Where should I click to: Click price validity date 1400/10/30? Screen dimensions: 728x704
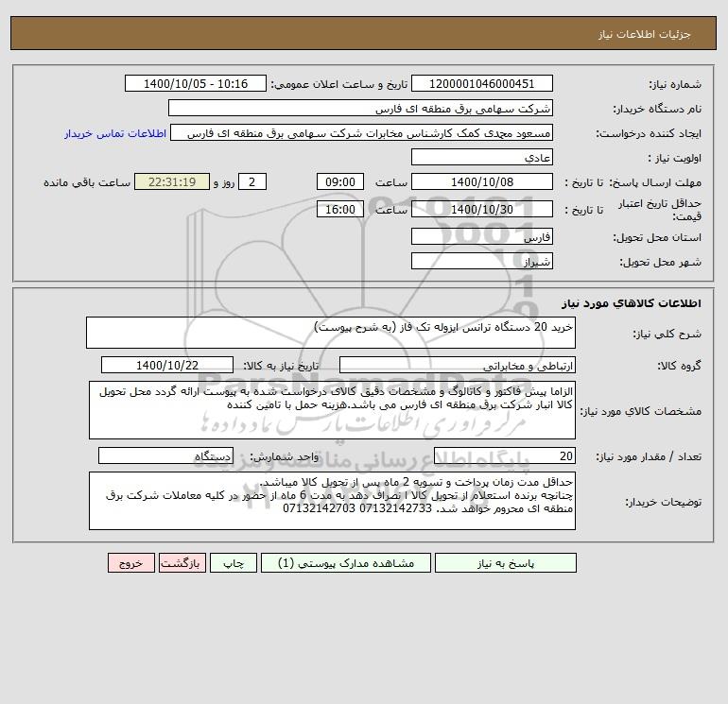click(482, 209)
